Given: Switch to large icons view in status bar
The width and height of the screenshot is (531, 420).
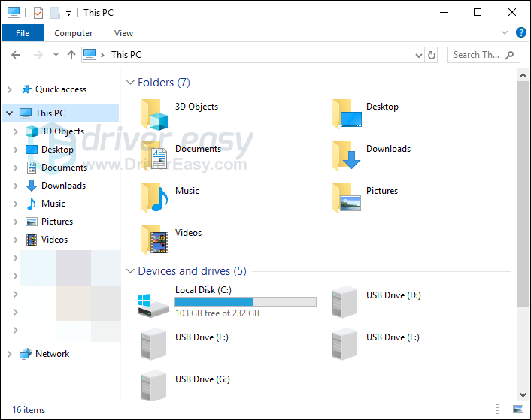Looking at the screenshot, I should click(x=517, y=409).
